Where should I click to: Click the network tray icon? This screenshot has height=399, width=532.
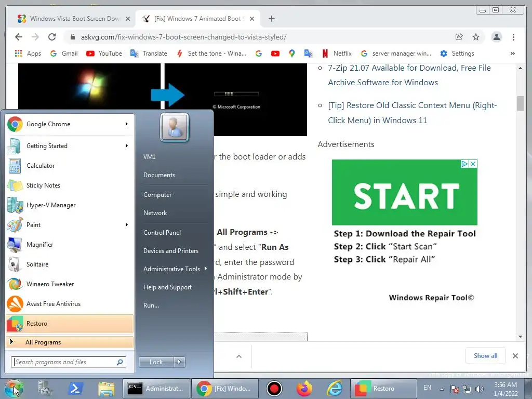[x=467, y=389]
